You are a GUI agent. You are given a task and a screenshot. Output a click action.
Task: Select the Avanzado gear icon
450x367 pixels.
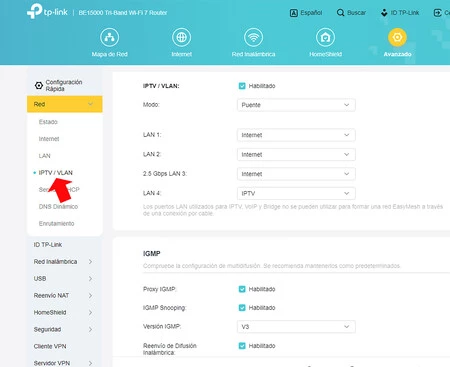397,37
